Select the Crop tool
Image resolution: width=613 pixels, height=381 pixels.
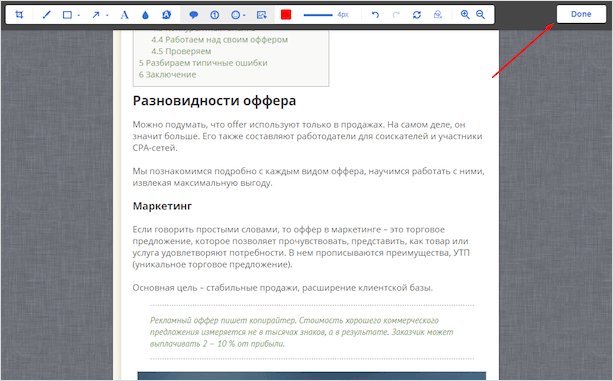click(x=19, y=15)
